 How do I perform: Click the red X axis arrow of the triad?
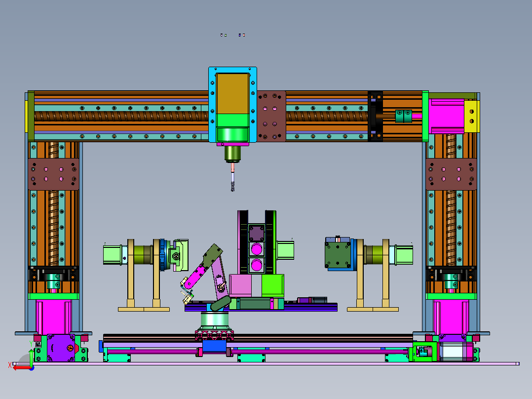[22, 367]
